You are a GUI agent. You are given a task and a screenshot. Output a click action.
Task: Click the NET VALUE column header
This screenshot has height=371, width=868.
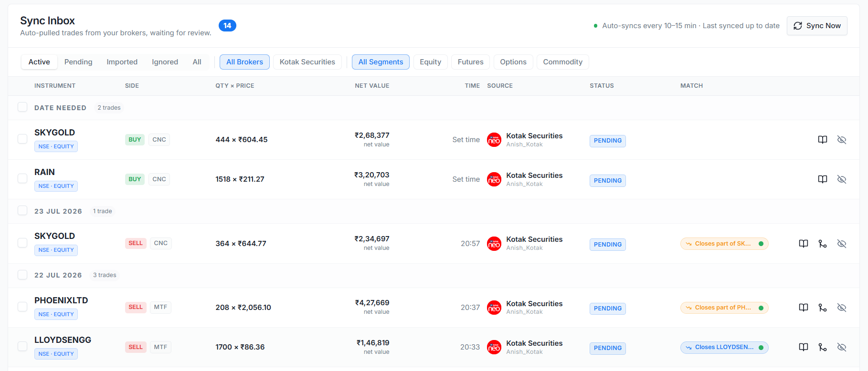pyautogui.click(x=372, y=86)
